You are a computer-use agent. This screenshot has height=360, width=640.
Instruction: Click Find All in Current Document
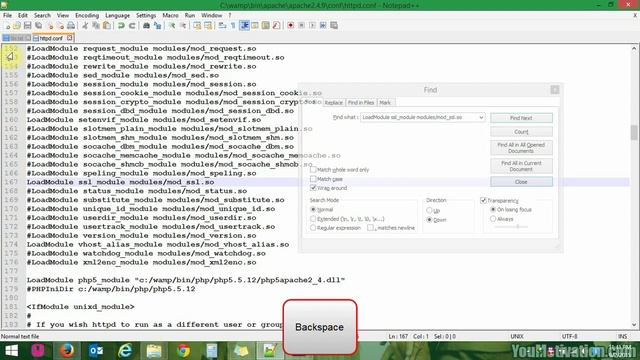click(x=521, y=166)
